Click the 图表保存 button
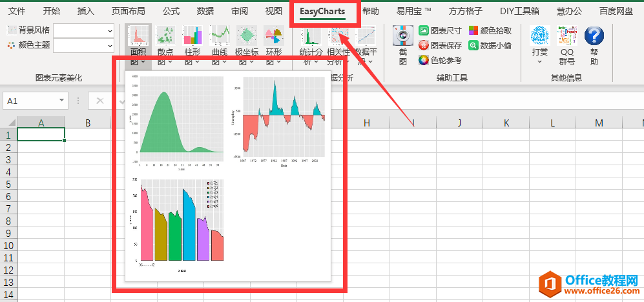This screenshot has width=644, height=302. tap(440, 45)
